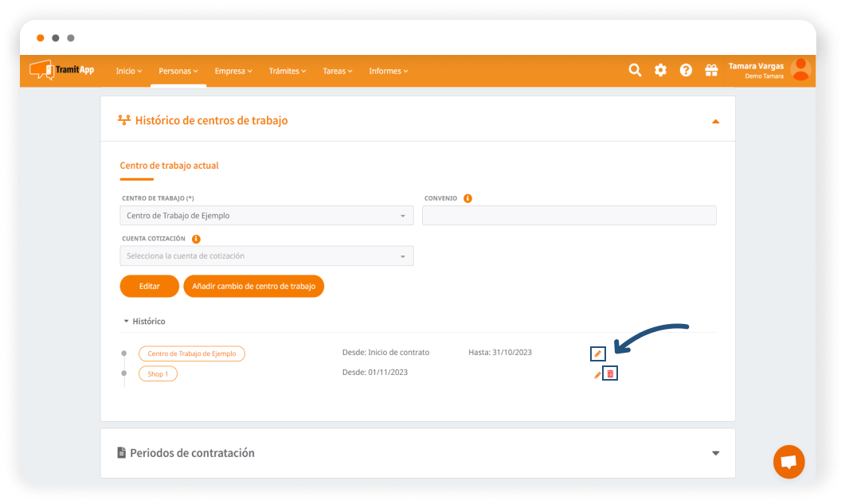Image resolution: width=845 pixels, height=504 pixels.
Task: Open the gift box icon
Action: click(711, 70)
